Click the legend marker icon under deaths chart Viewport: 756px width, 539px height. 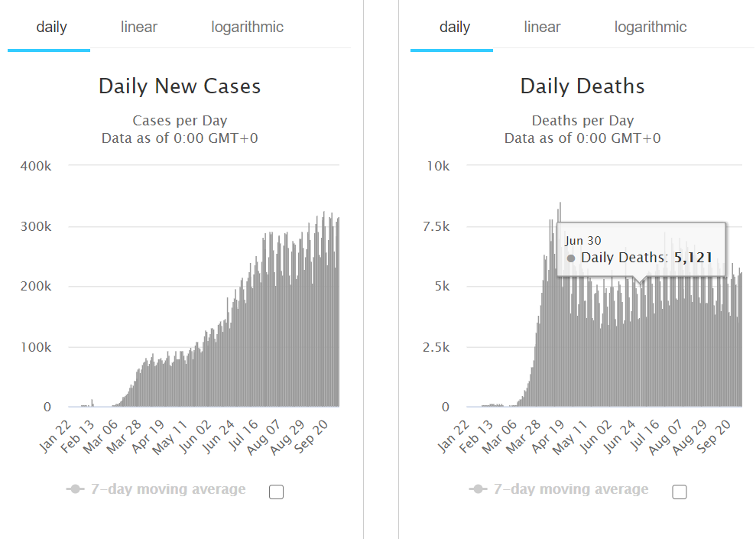[478, 489]
